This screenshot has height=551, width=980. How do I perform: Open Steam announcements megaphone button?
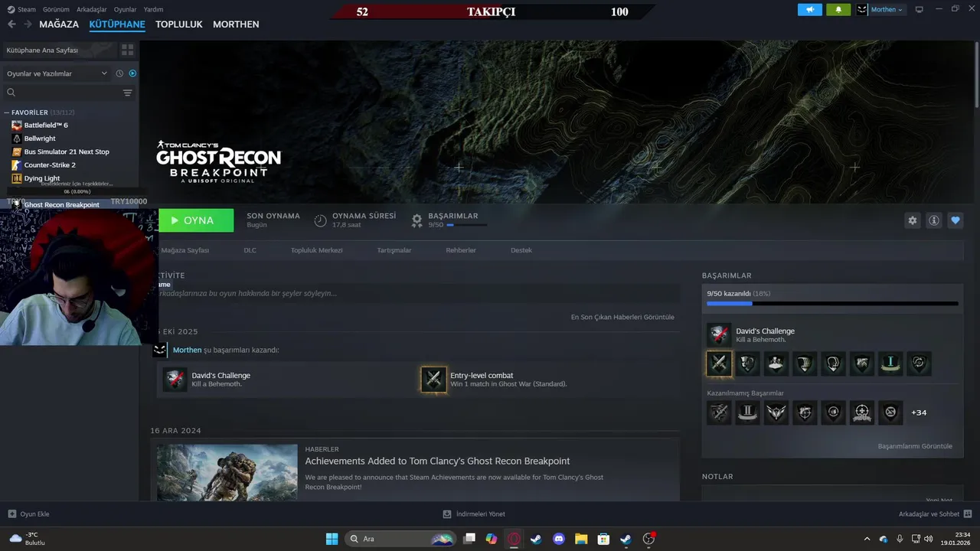pyautogui.click(x=809, y=9)
